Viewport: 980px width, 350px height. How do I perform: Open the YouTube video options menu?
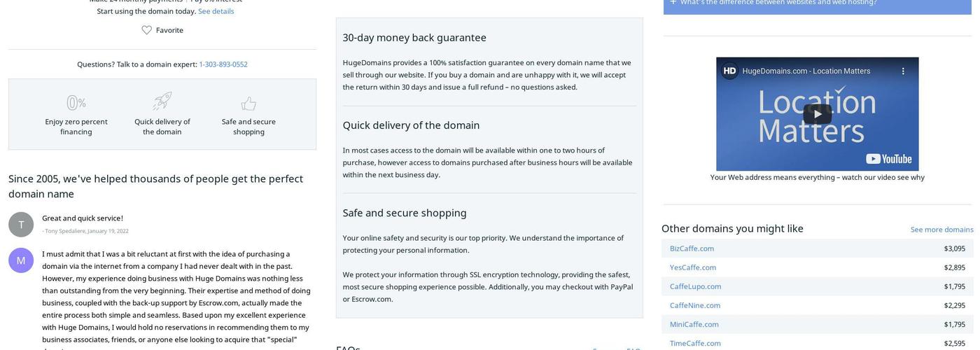pyautogui.click(x=904, y=71)
